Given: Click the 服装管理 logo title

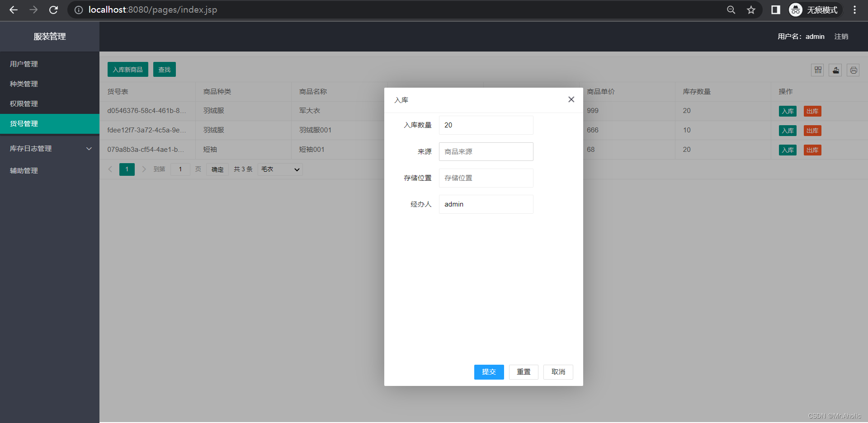Looking at the screenshot, I should [x=50, y=37].
